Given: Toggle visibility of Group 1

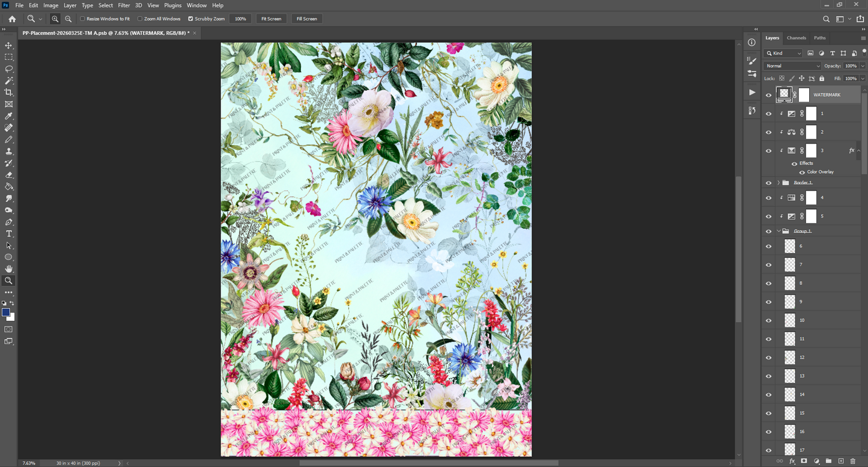Looking at the screenshot, I should pos(768,231).
